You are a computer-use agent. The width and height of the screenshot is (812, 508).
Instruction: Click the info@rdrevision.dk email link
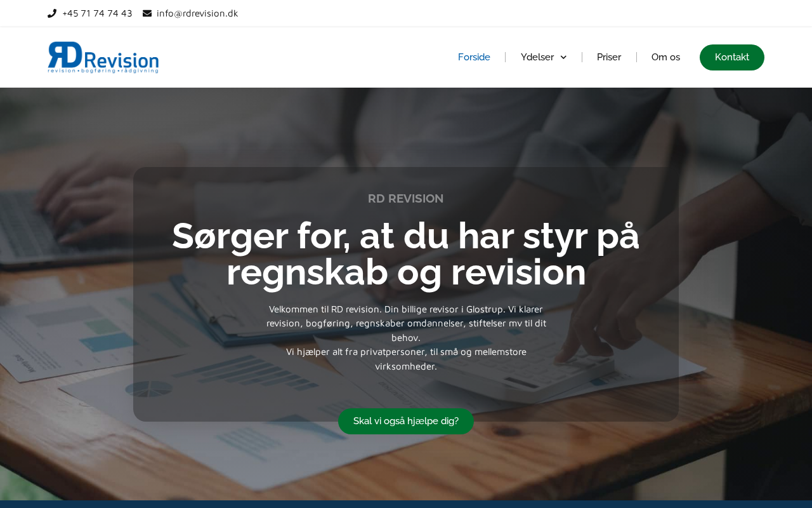coord(197,13)
